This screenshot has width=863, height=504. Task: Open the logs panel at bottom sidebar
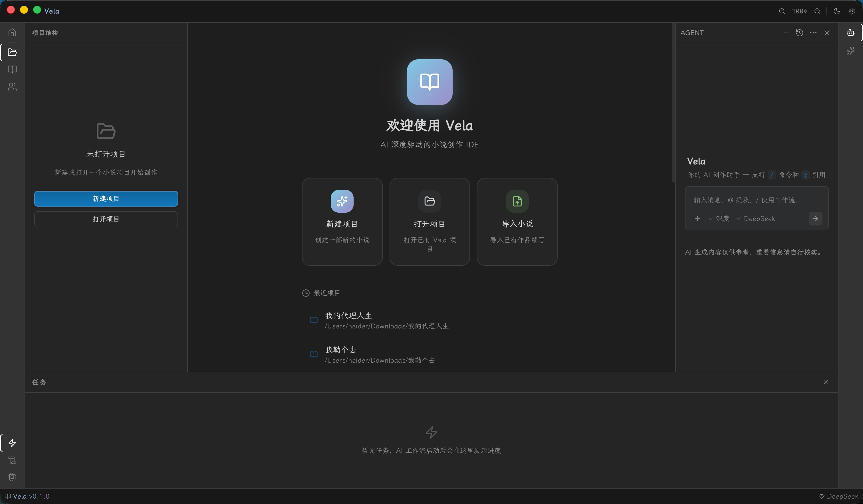coord(12,460)
